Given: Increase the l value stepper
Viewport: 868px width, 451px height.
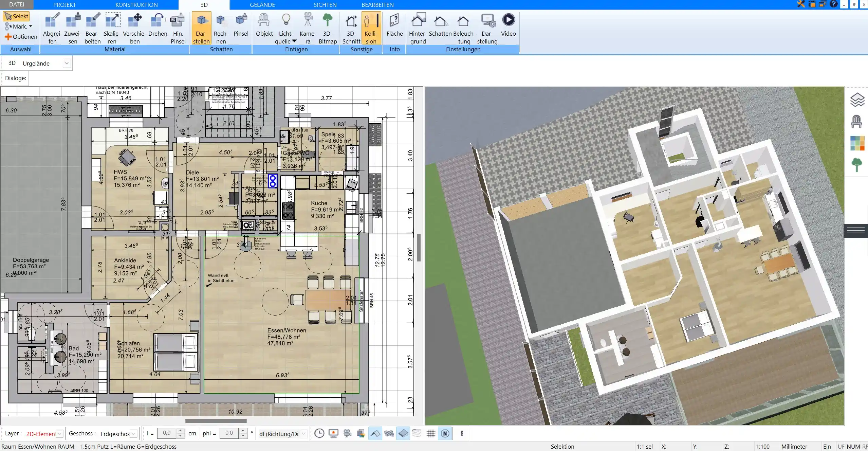Looking at the screenshot, I should [181, 431].
